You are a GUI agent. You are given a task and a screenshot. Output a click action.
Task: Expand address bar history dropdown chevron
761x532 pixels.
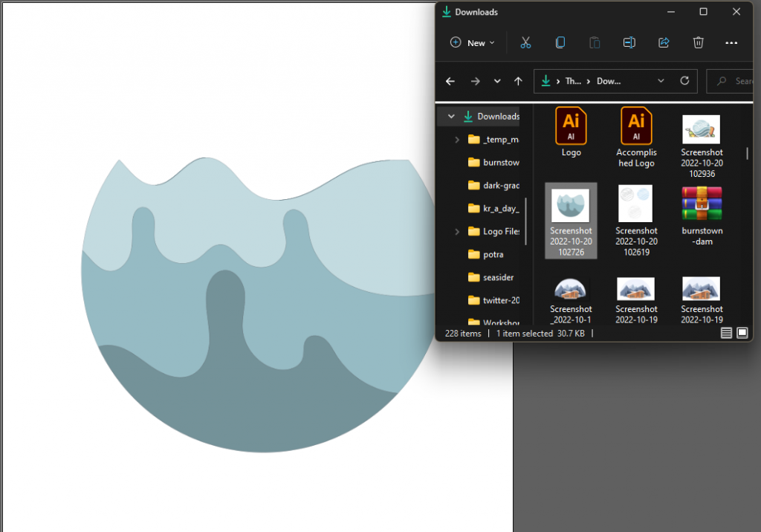click(x=661, y=80)
